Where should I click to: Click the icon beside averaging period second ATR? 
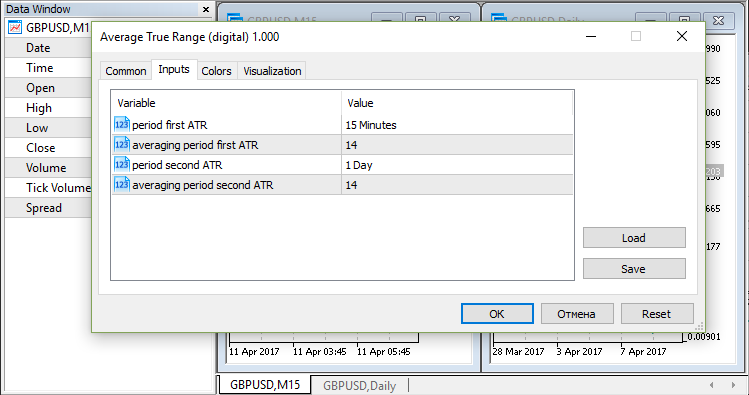[x=121, y=185]
